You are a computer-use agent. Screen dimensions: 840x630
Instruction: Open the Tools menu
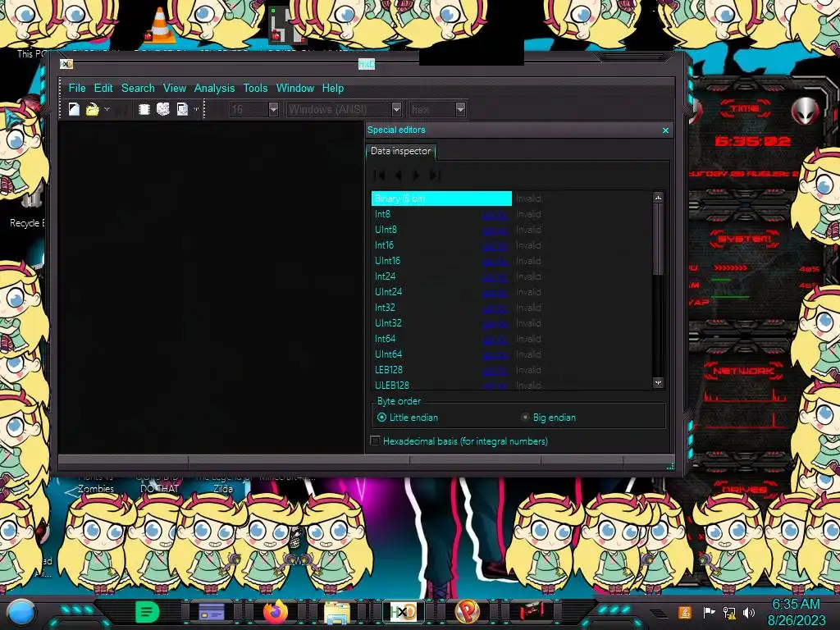(x=255, y=88)
